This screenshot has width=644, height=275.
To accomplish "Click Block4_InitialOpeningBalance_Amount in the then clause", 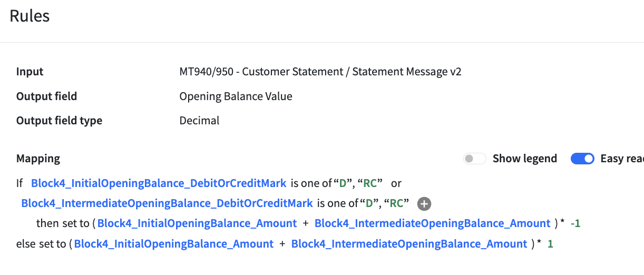I will tap(197, 223).
